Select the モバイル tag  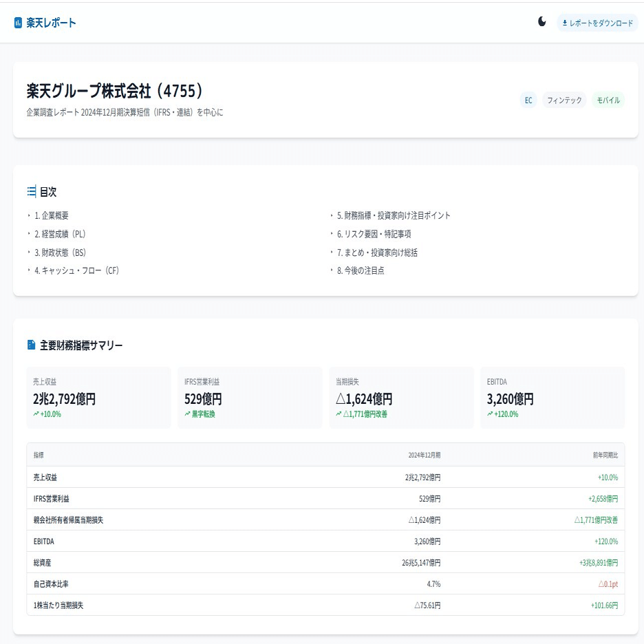[608, 100]
